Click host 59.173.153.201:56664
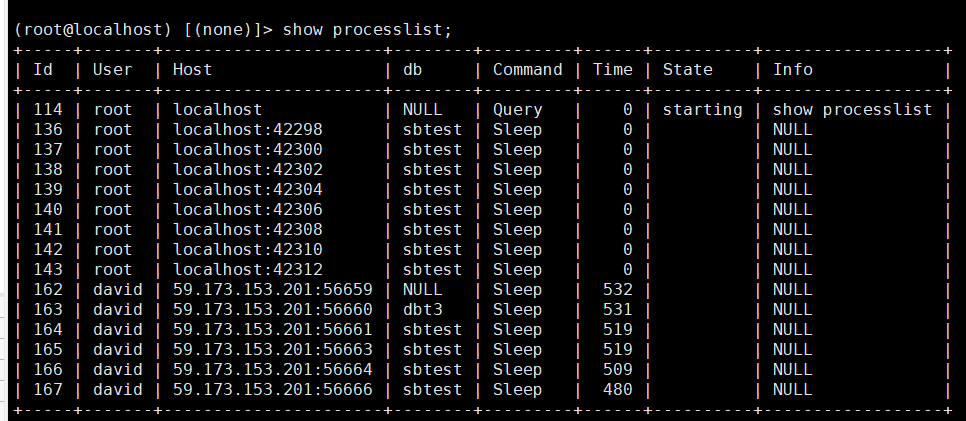 [x=273, y=370]
